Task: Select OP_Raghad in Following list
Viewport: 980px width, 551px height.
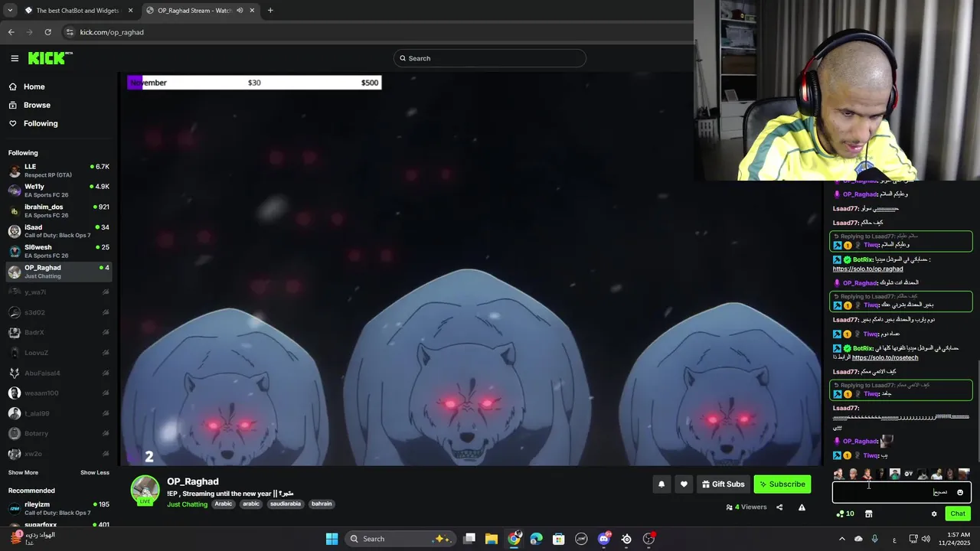Action: click(59, 272)
